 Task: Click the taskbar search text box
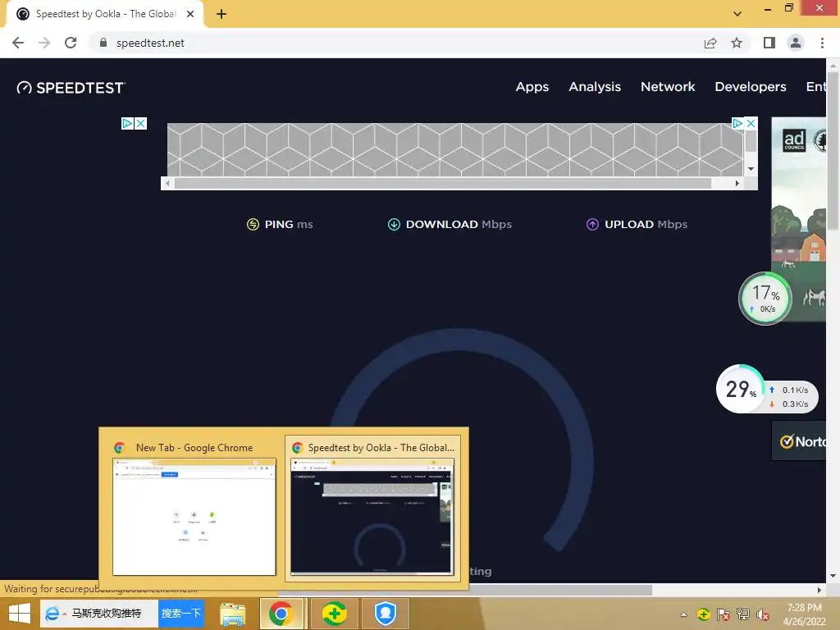(107, 614)
